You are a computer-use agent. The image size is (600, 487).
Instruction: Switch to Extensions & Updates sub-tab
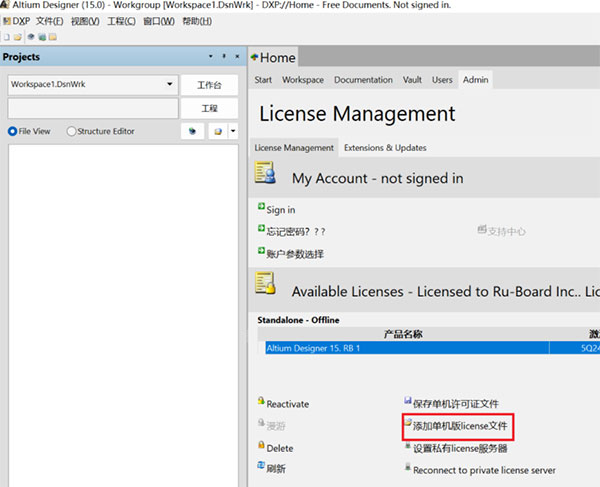(x=385, y=148)
